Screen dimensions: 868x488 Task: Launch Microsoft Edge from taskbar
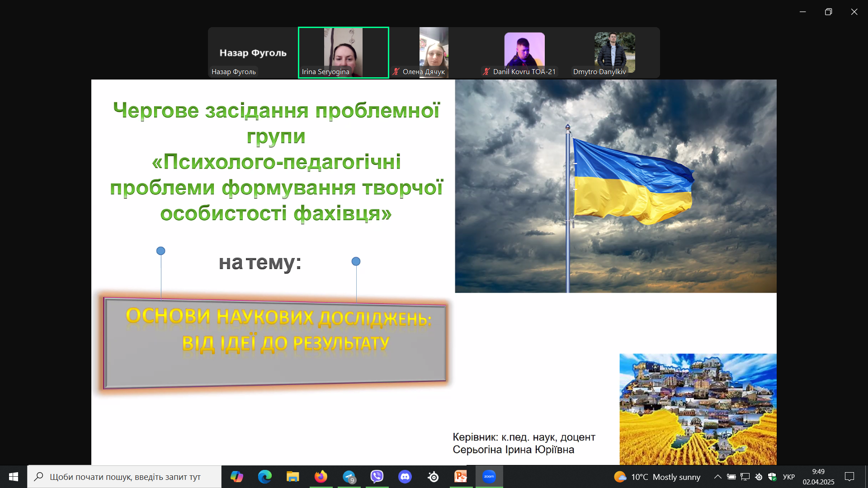point(264,477)
